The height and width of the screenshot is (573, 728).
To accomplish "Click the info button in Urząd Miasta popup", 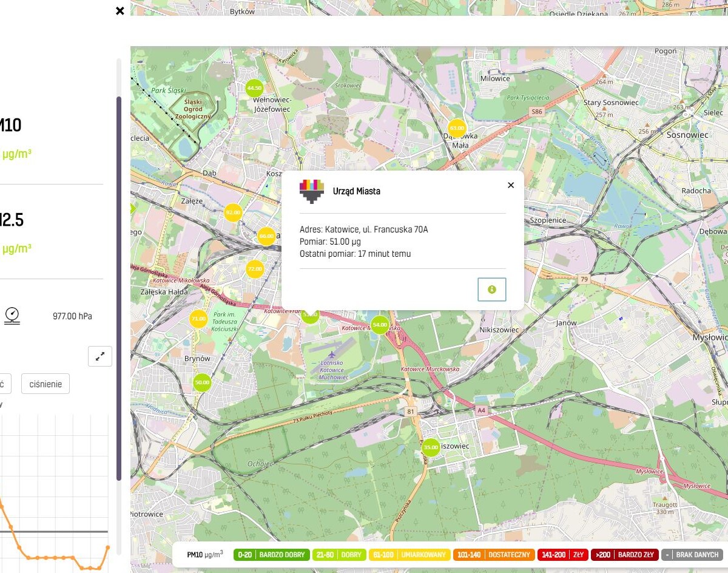I will pos(491,290).
